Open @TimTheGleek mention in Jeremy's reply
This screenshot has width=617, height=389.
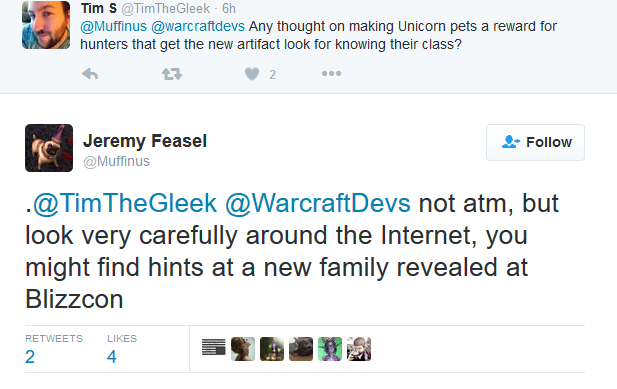point(125,204)
